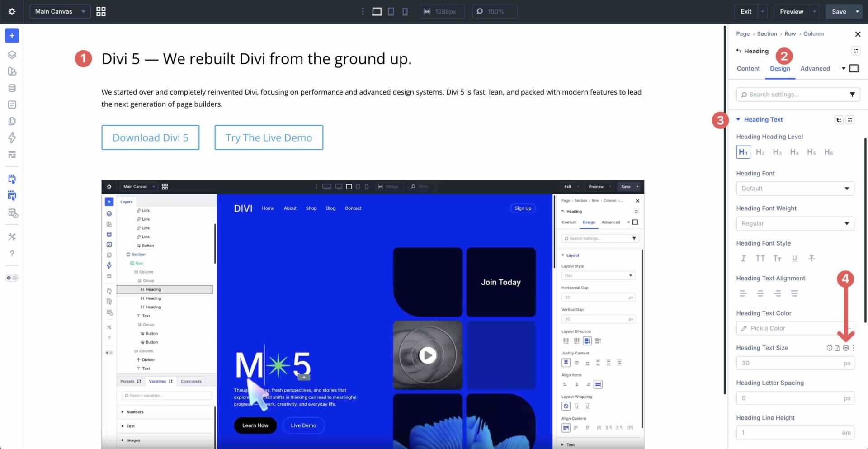868x449 pixels.
Task: Select the H2 heading level
Action: tap(760, 152)
